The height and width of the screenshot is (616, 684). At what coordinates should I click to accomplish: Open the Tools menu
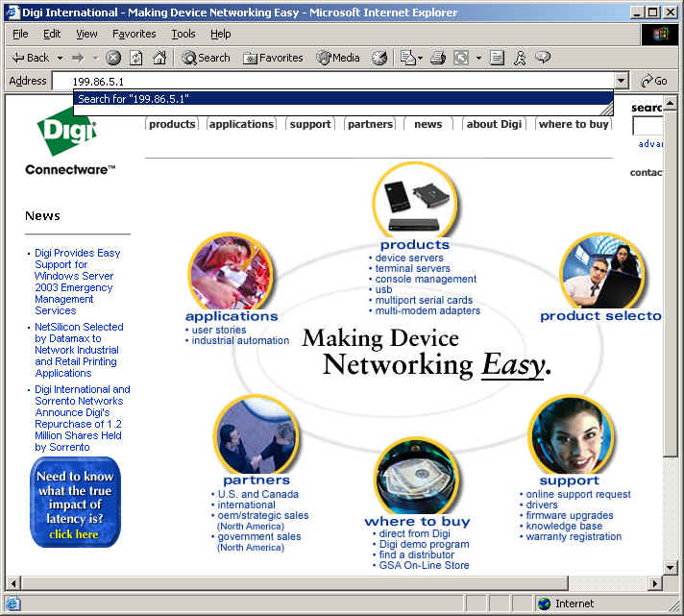coord(183,34)
